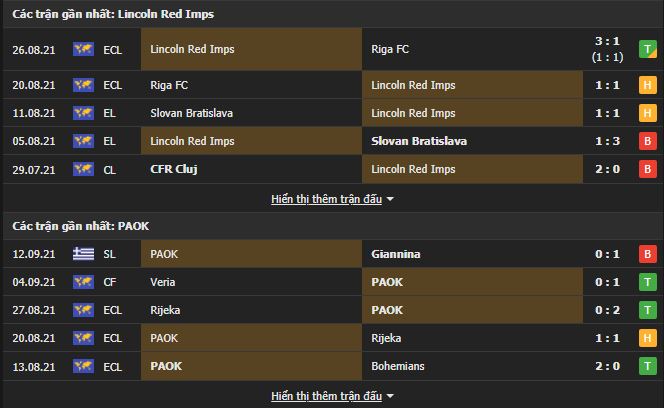Image resolution: width=664 pixels, height=408 pixels.
Task: Click the Greek flag icon beside SL league
Action: tap(84, 254)
